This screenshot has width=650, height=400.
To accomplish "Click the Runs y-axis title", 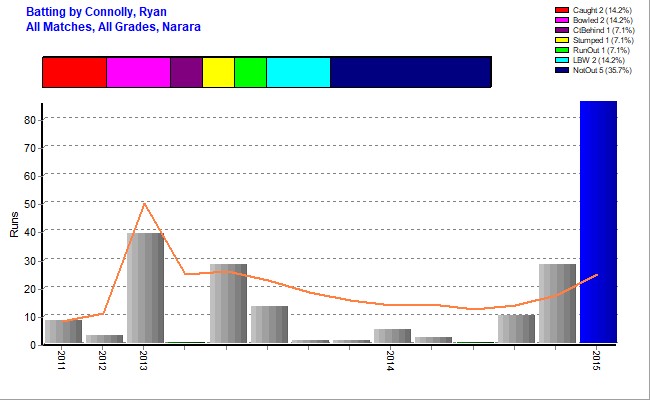I will pos(15,225).
